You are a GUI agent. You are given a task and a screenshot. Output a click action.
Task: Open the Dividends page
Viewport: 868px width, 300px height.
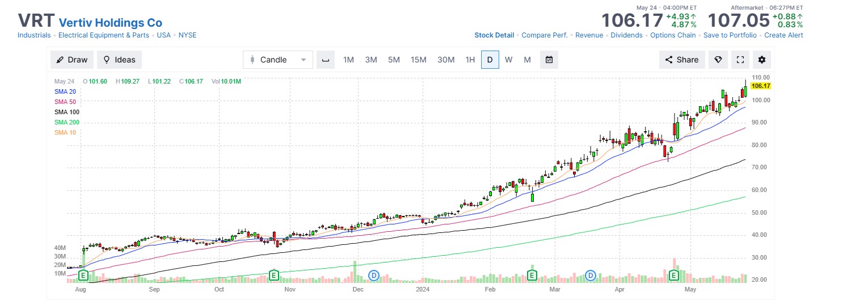[627, 35]
